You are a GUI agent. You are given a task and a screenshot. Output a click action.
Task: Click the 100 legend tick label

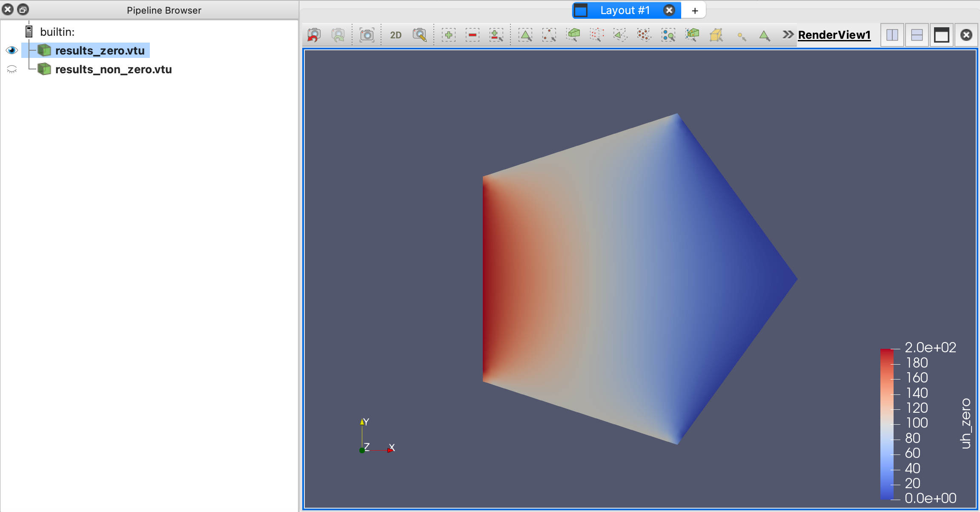917,423
